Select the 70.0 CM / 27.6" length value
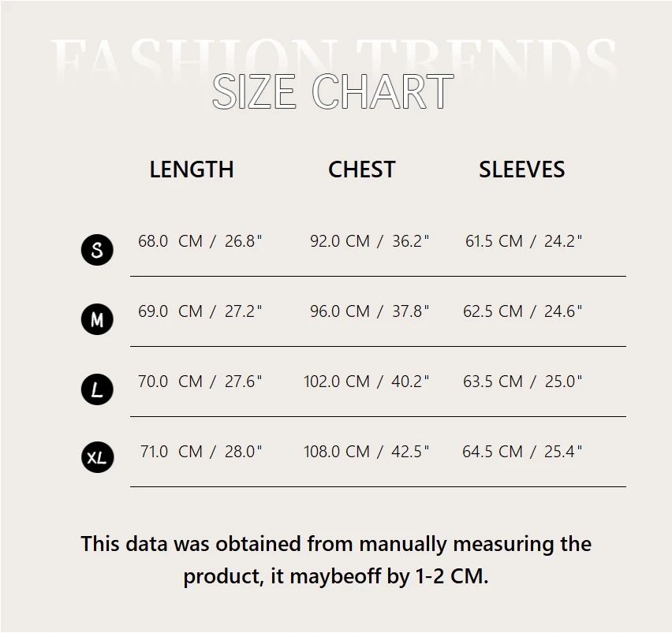Screen dimensions: 672x633 [200, 382]
